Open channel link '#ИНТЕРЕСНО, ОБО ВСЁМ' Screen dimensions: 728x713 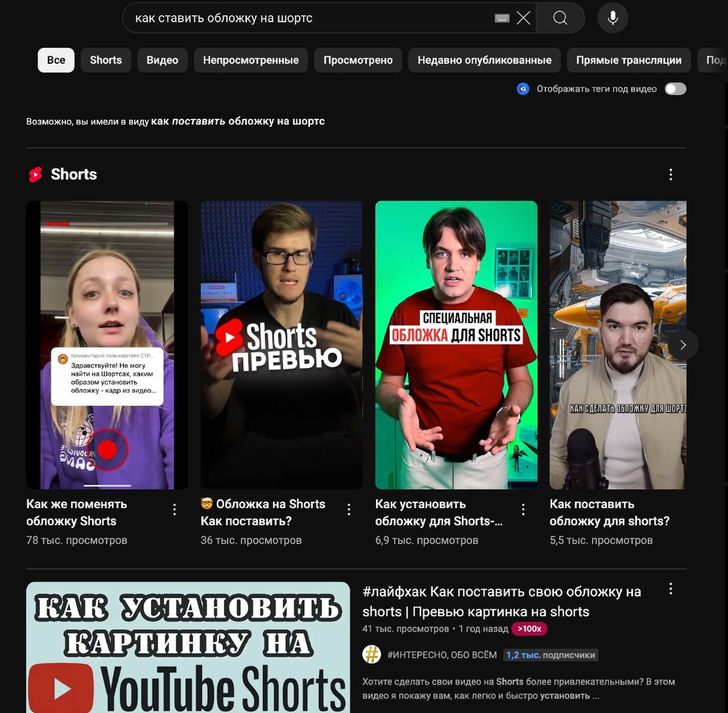[442, 655]
